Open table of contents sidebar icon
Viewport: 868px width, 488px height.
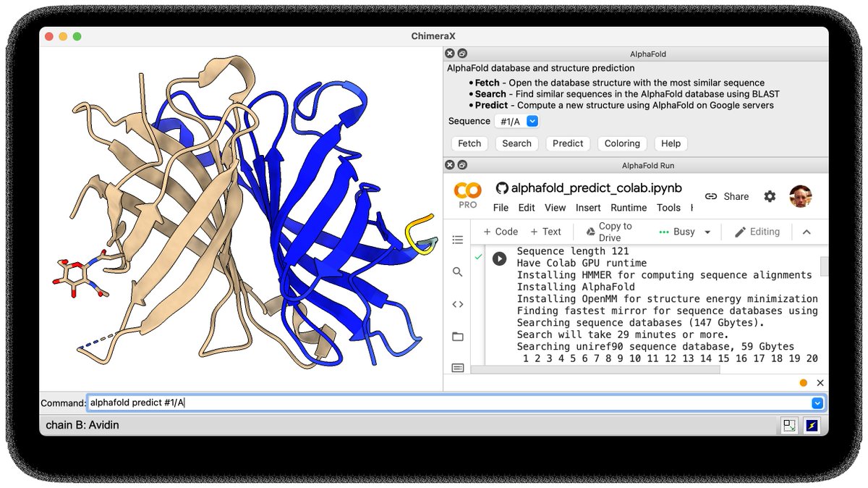(x=458, y=240)
